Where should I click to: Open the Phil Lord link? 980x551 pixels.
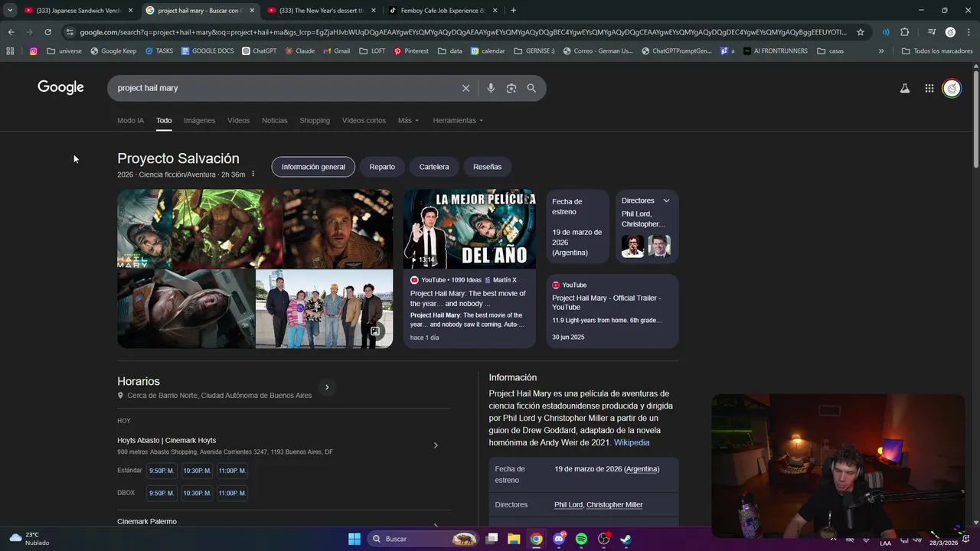tap(568, 505)
